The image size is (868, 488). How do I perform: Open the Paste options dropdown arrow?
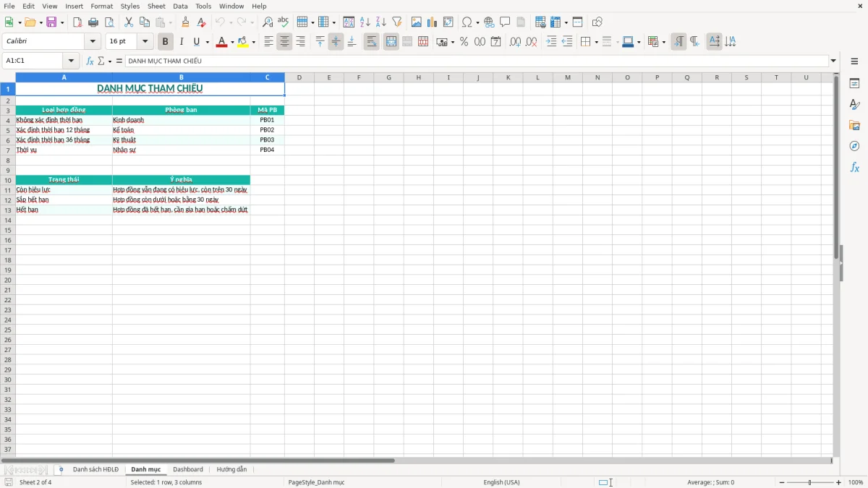[171, 22]
